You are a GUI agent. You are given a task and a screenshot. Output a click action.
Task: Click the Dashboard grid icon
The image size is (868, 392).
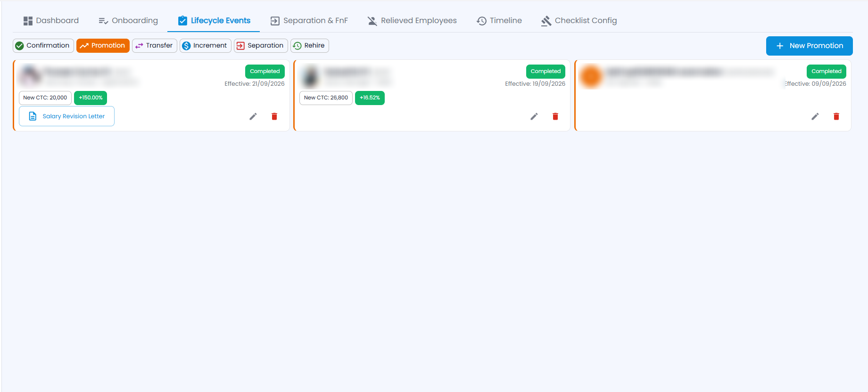coord(28,21)
